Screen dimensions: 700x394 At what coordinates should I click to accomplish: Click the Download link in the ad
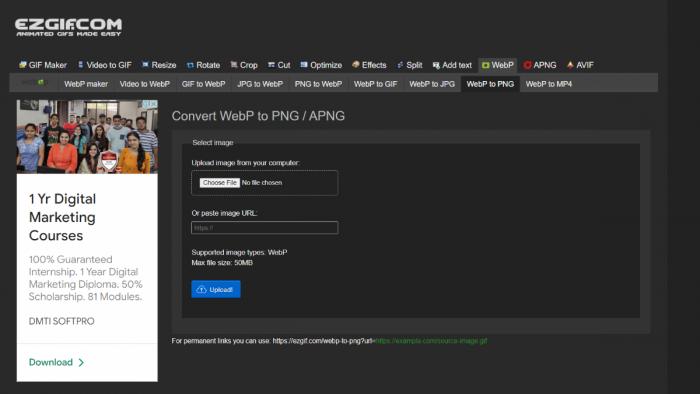(x=56, y=362)
